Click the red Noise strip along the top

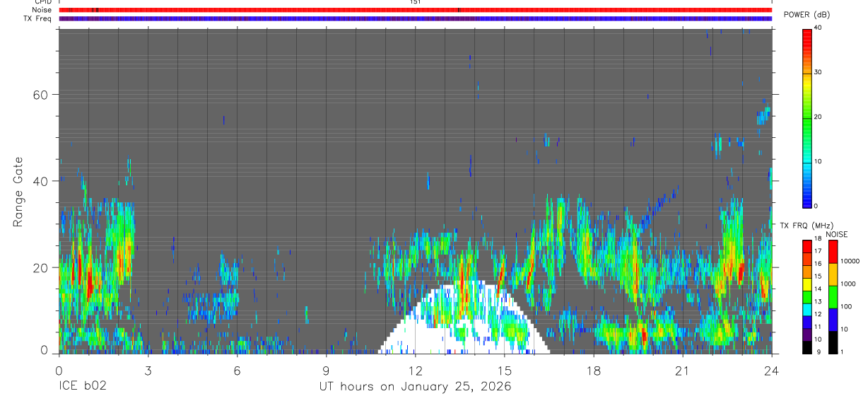click(415, 10)
